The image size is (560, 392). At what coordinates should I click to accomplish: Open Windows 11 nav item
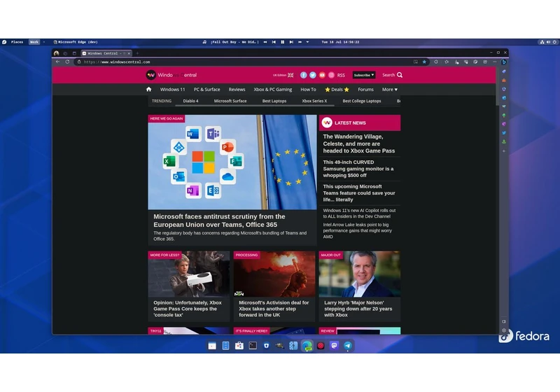(172, 90)
